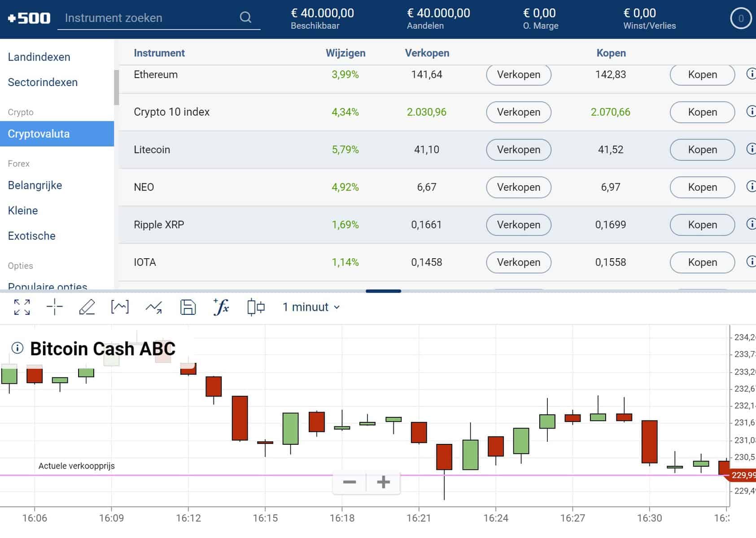Image resolution: width=756 pixels, height=538 pixels.
Task: Click the trend comparison arrows icon
Action: coord(154,308)
